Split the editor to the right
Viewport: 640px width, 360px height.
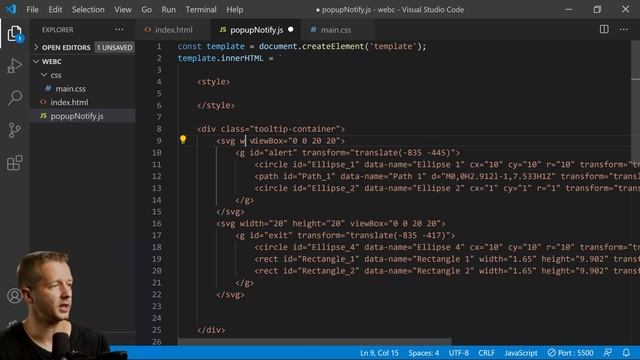[x=604, y=29]
